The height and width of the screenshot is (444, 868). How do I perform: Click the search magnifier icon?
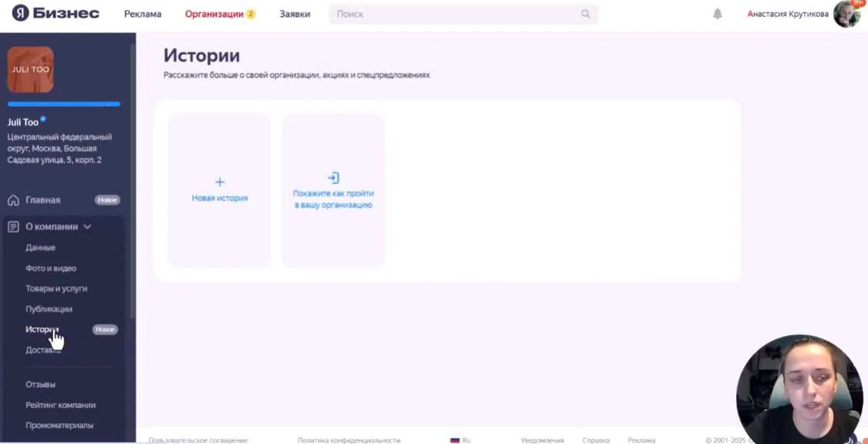click(585, 14)
